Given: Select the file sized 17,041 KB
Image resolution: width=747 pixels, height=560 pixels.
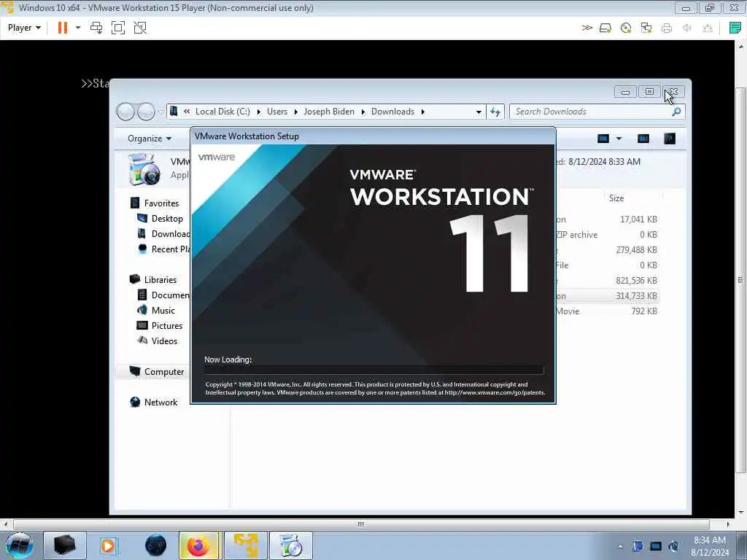Looking at the screenshot, I should point(608,219).
